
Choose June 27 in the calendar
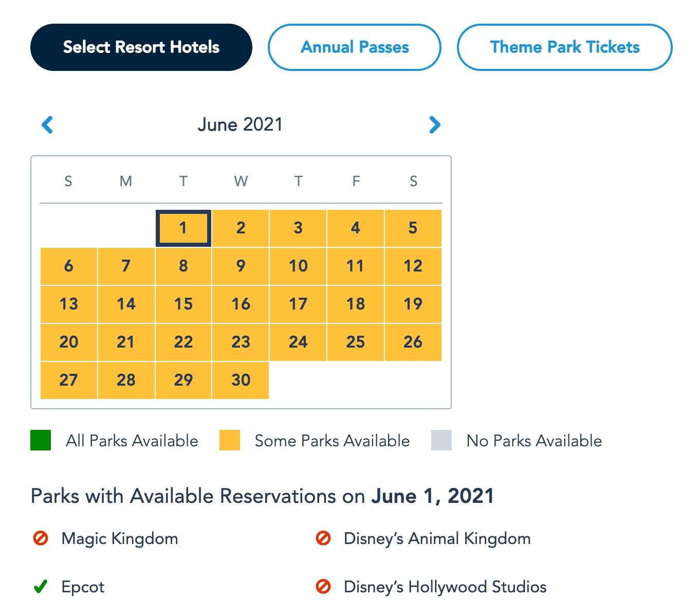(69, 381)
